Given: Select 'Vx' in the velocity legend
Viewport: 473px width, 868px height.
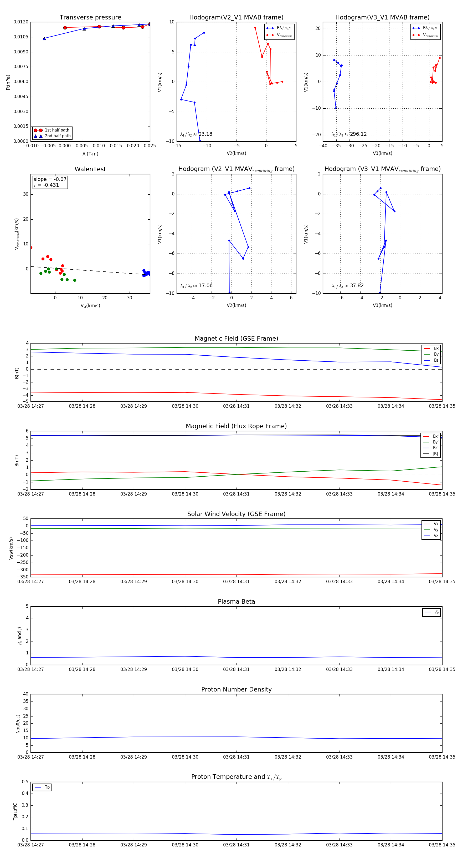Looking at the screenshot, I should 431,524.
